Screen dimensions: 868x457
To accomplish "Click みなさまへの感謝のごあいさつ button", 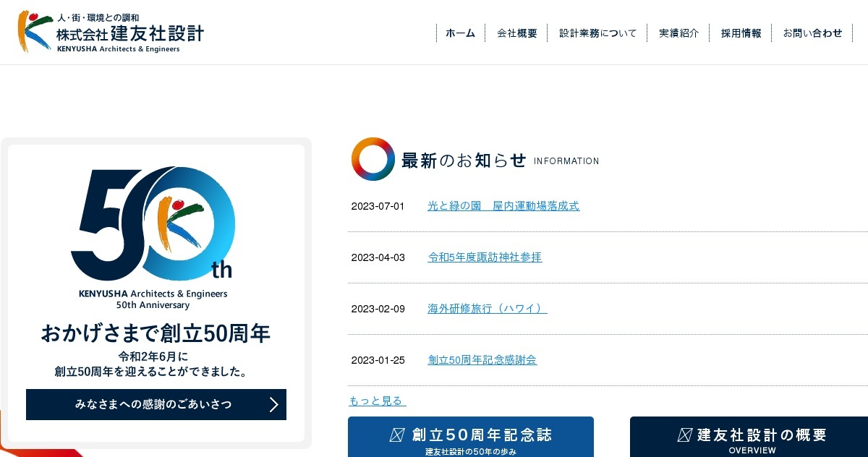I will click(x=156, y=404).
